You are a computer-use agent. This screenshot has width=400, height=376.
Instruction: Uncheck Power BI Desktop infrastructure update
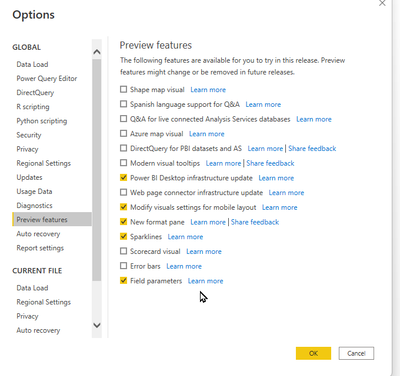[x=123, y=177]
